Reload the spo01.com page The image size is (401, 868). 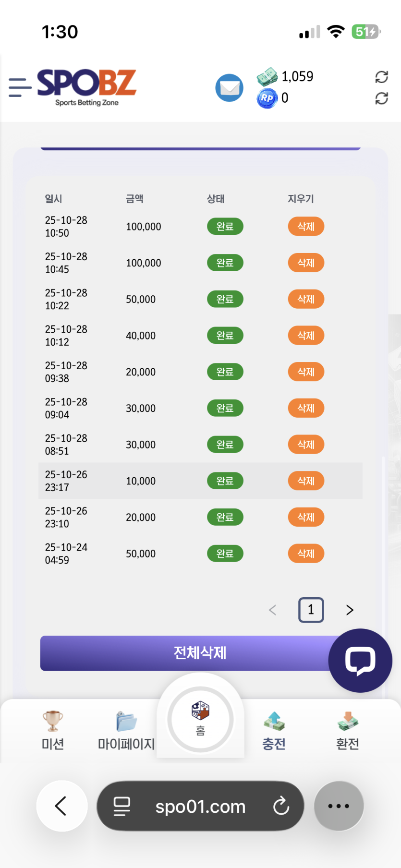[x=281, y=806]
